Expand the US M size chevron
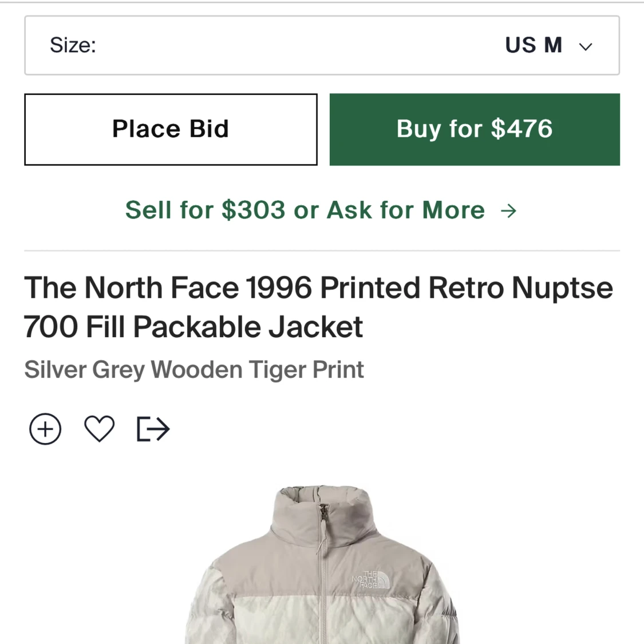 click(x=584, y=46)
